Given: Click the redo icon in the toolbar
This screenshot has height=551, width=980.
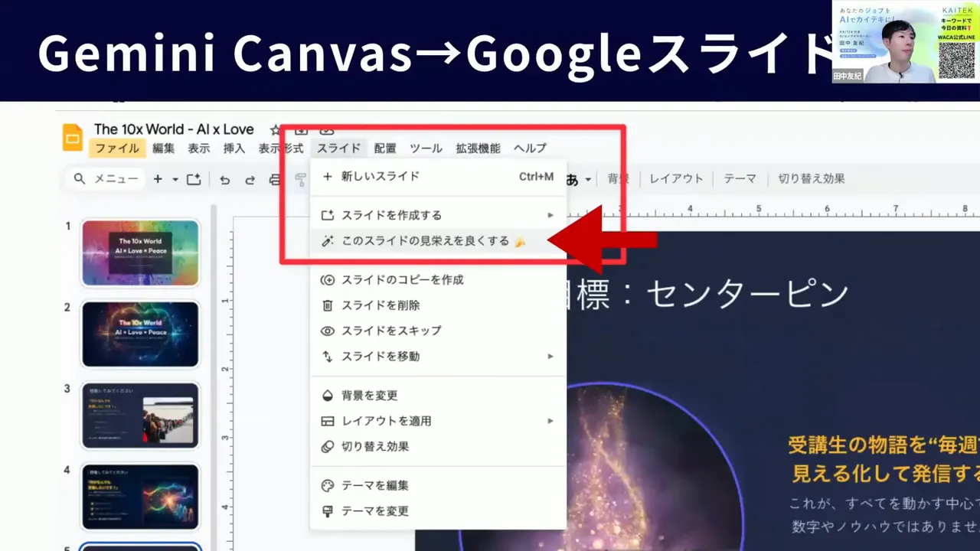Looking at the screenshot, I should (x=250, y=178).
